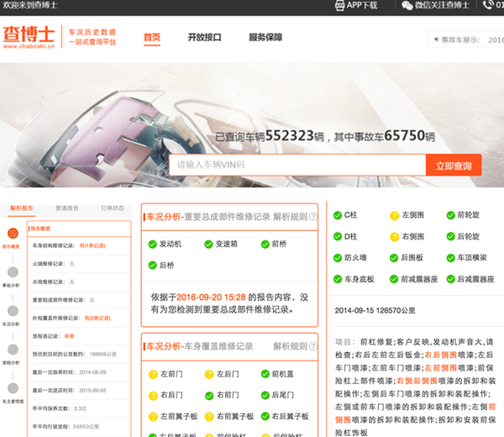This screenshot has height=437, width=504.
Task: Click the 火烧维修记录 row
Action: click(x=79, y=264)
